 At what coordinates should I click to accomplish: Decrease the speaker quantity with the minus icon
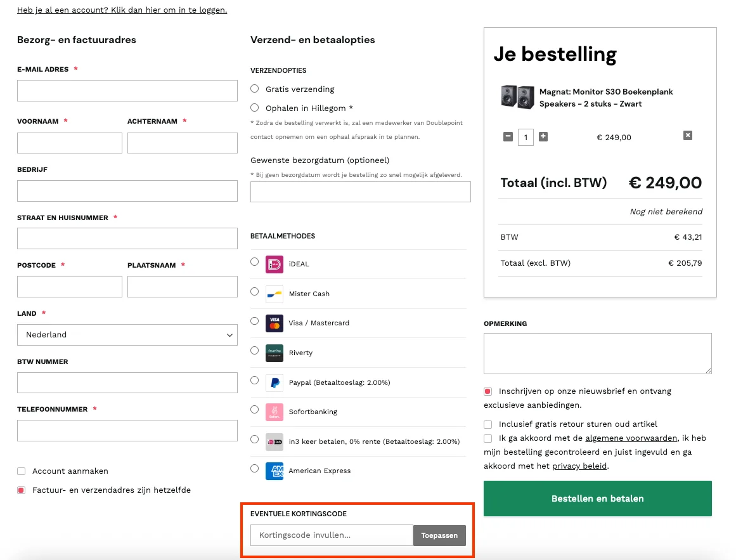508,137
